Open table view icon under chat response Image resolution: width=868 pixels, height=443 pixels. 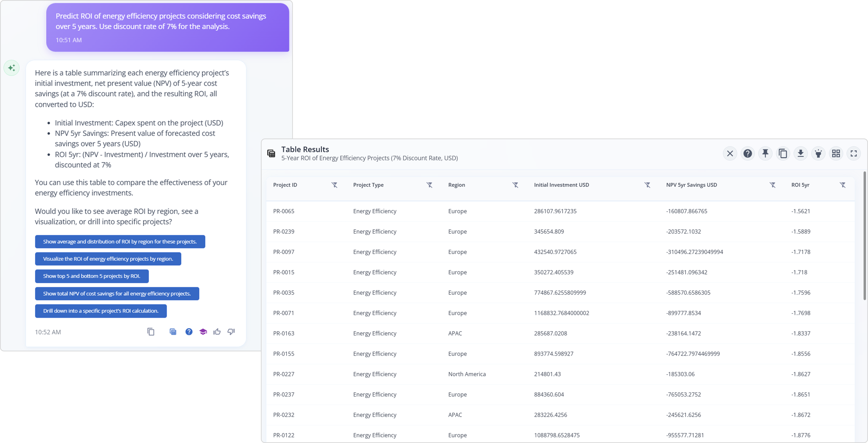pos(173,332)
